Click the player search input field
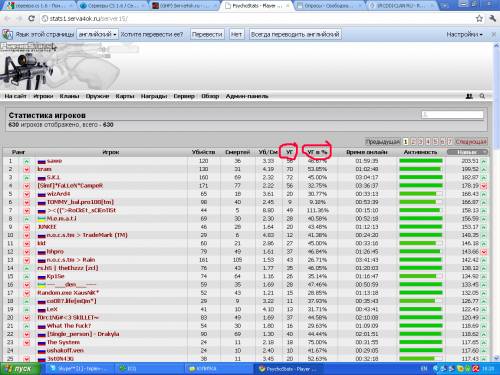Screen dimensions: 500x375 tap(452, 115)
